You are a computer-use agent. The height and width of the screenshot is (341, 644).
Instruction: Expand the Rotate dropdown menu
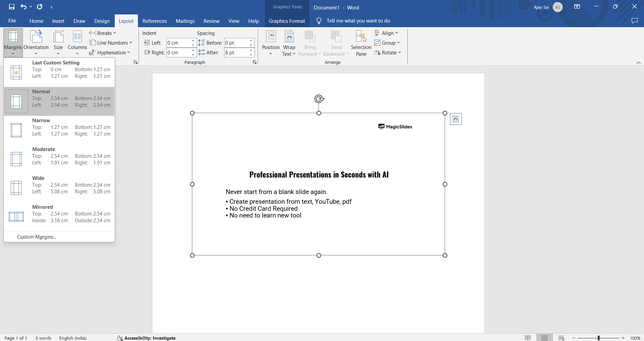click(x=388, y=53)
